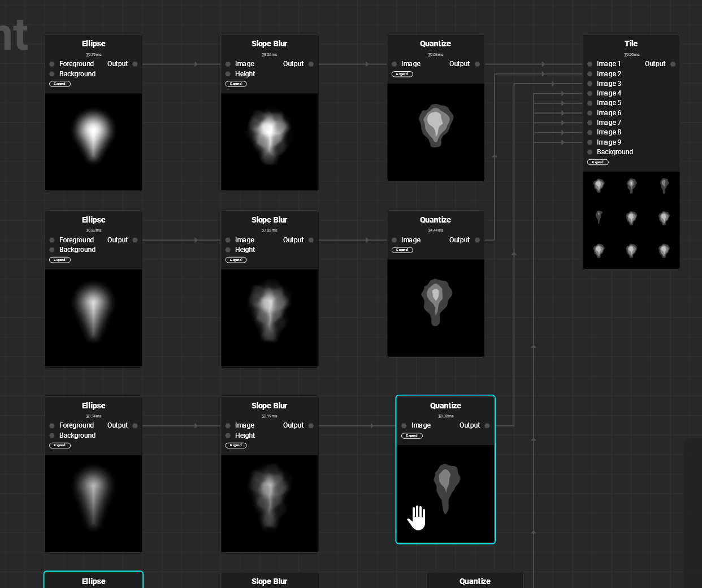Click the Image 5 port on Tile
Viewport: 702px width, 588px height.
pyautogui.click(x=590, y=103)
